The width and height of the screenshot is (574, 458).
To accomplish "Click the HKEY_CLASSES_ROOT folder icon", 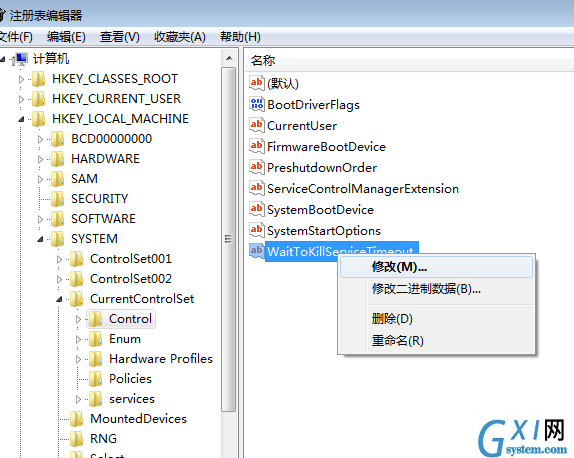I will [x=38, y=79].
